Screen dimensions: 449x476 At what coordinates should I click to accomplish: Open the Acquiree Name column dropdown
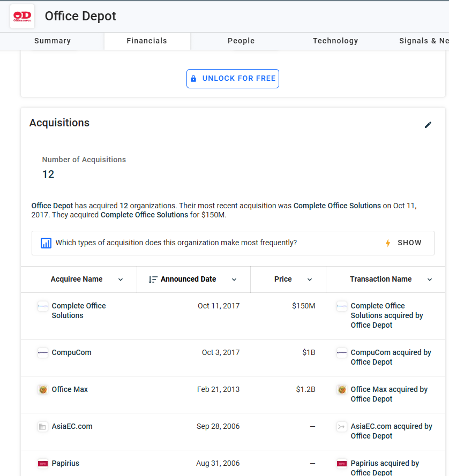point(121,279)
